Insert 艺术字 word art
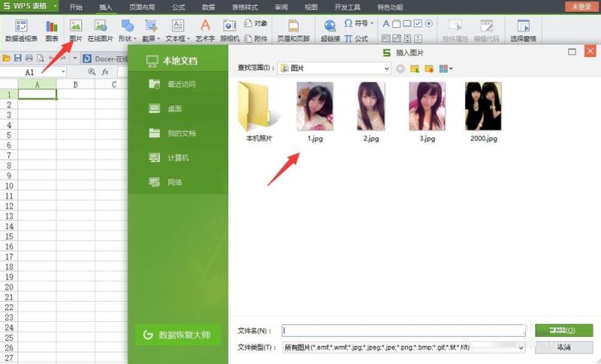 (205, 29)
